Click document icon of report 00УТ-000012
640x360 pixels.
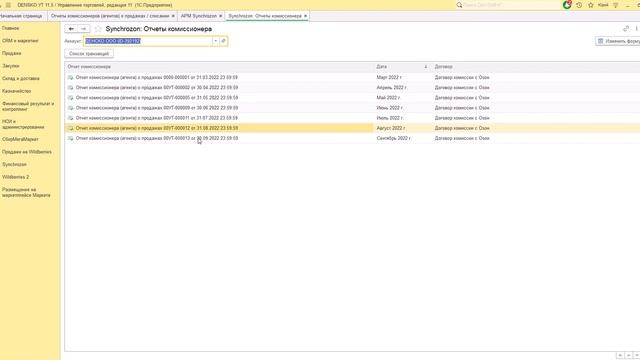click(71, 128)
